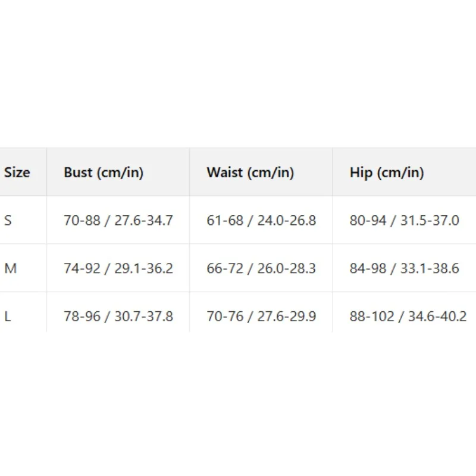Click the bust measurement cell for size L
Screen dimensions: 476x476
(x=118, y=317)
